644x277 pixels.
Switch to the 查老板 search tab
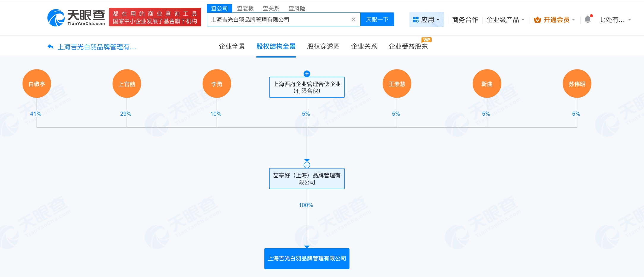(245, 8)
